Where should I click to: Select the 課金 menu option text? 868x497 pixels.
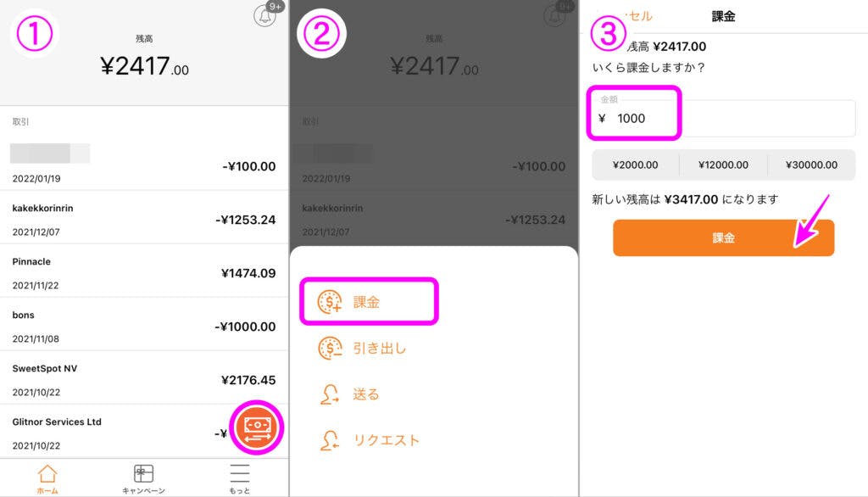click(366, 302)
